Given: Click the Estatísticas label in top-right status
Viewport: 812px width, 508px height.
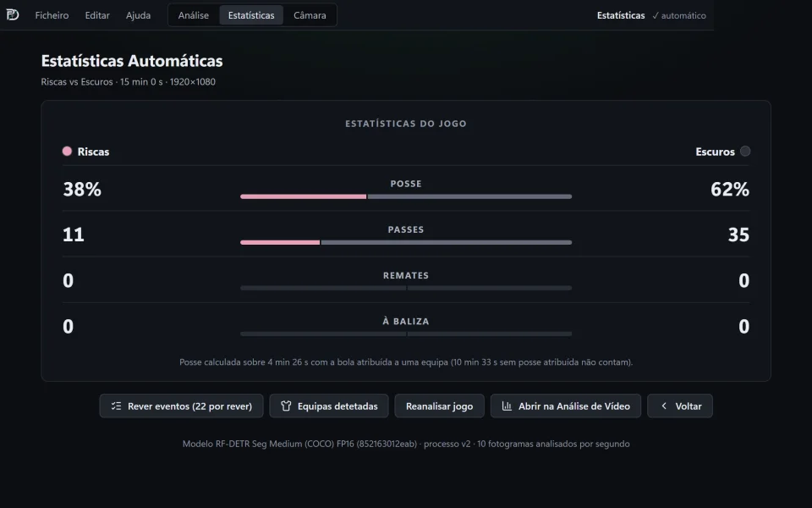Looking at the screenshot, I should pyautogui.click(x=621, y=15).
